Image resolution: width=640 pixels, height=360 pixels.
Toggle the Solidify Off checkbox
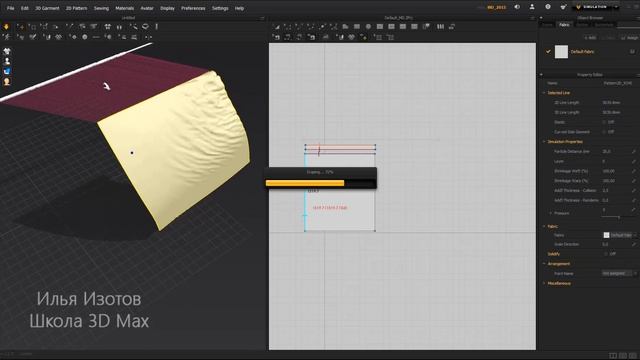pos(606,254)
